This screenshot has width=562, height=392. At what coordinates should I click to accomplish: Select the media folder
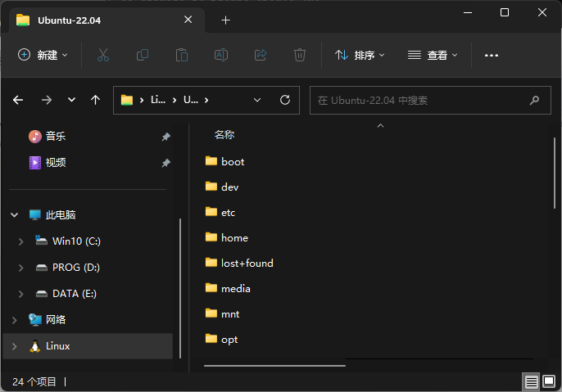(235, 289)
